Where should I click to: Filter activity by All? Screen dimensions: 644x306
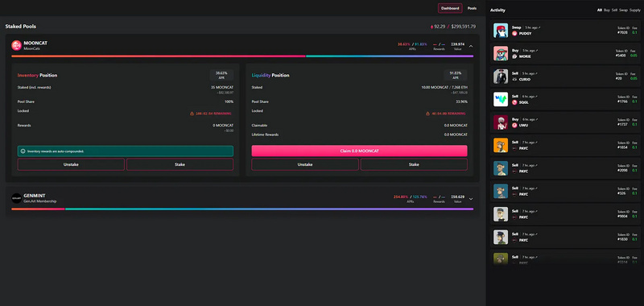coord(599,10)
